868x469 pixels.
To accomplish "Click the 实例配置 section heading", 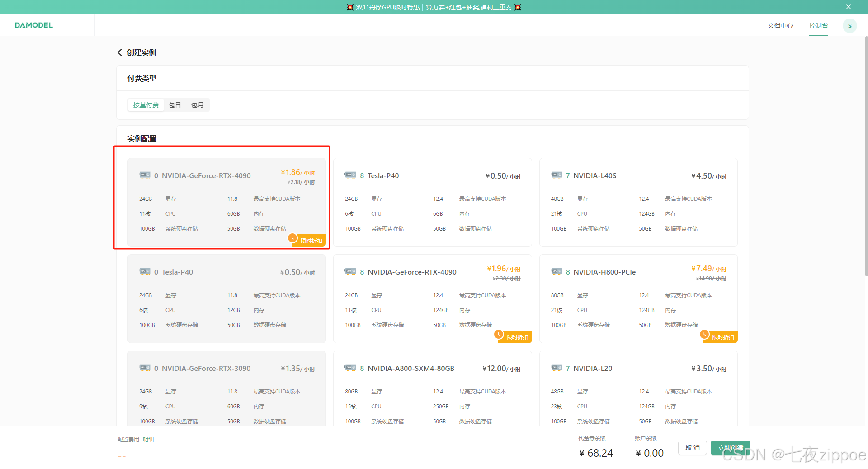I will (x=142, y=138).
